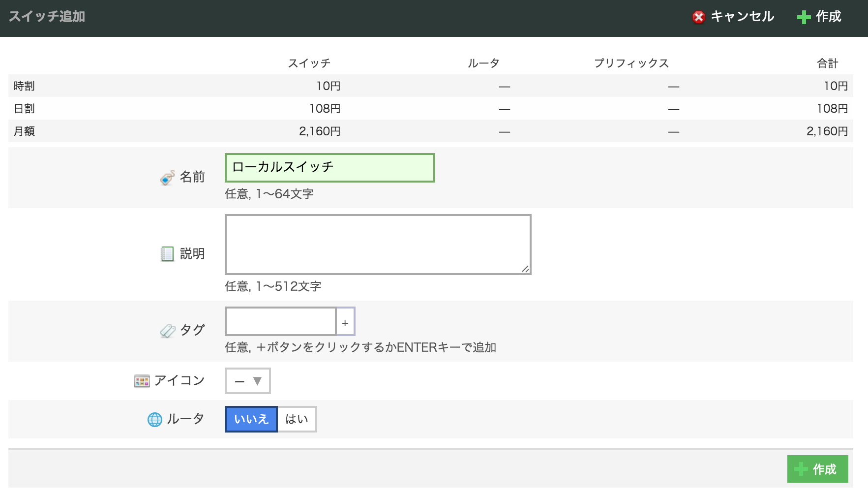Click the notepad icon beside 説明

click(167, 254)
